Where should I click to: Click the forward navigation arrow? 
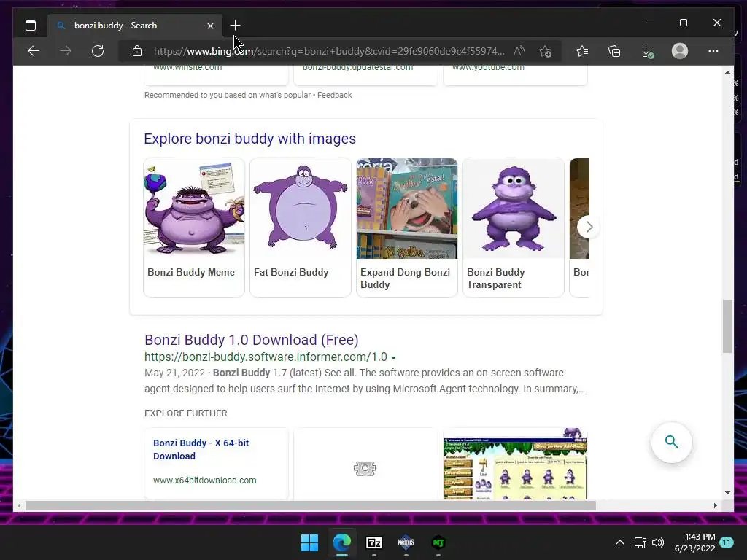(66, 51)
